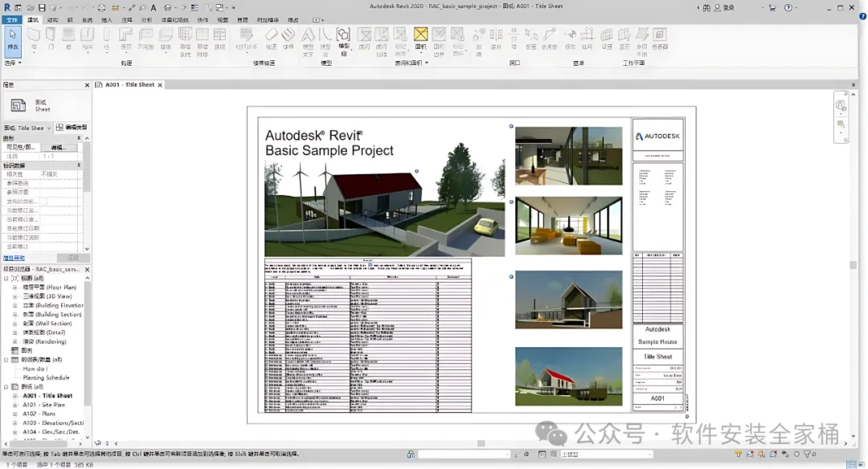Select the Grid datum tool

(x=587, y=39)
